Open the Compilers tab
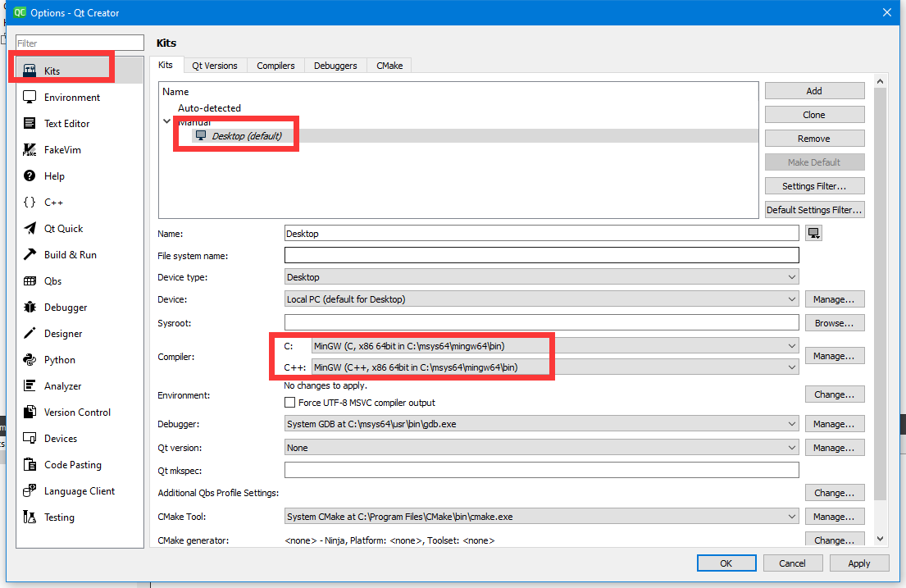This screenshot has height=588, width=906. click(x=275, y=66)
